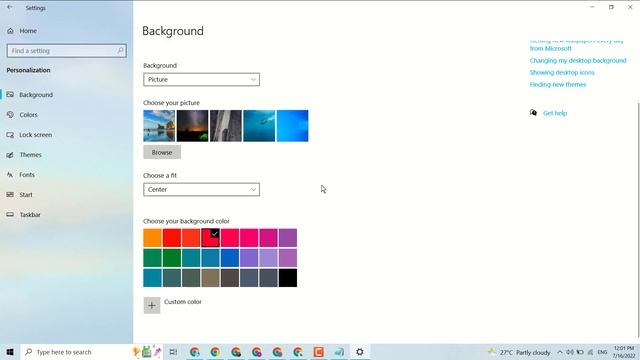Image resolution: width=640 pixels, height=360 pixels.
Task: Open the Background type dropdown showing Picture
Action: point(201,80)
